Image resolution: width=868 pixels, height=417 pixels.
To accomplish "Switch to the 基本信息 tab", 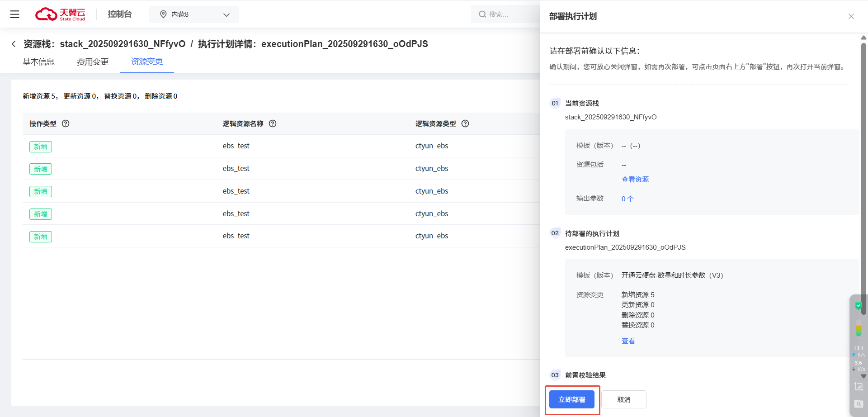I will 38,62.
